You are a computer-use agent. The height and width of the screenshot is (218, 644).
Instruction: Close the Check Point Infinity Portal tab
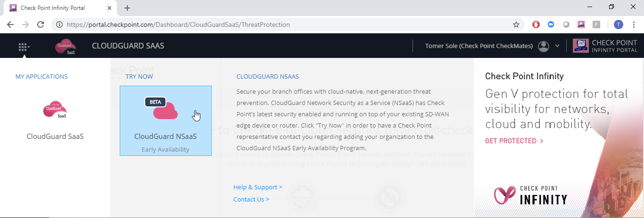click(109, 8)
